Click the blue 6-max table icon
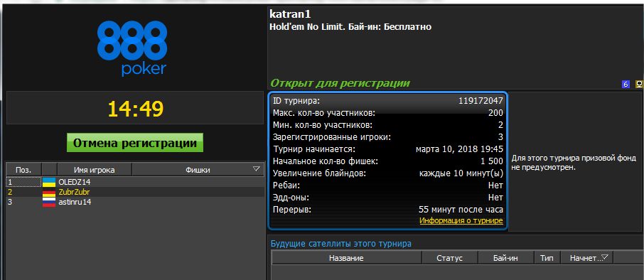 pyautogui.click(x=626, y=85)
